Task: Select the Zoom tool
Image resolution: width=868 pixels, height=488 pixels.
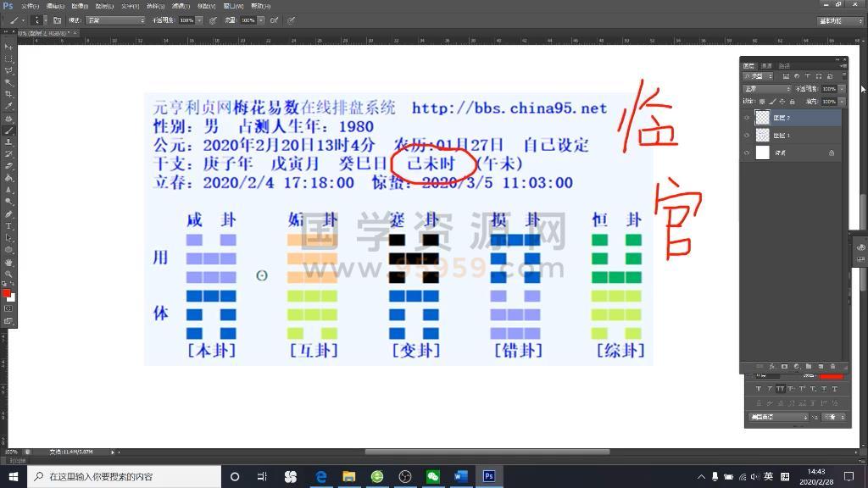Action: 8,274
